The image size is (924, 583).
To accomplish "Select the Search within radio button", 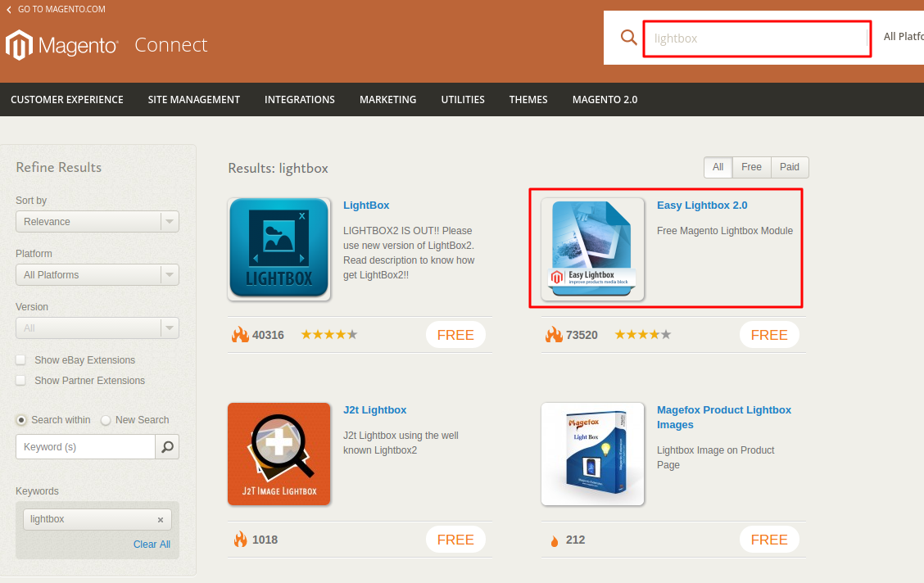I will (21, 420).
